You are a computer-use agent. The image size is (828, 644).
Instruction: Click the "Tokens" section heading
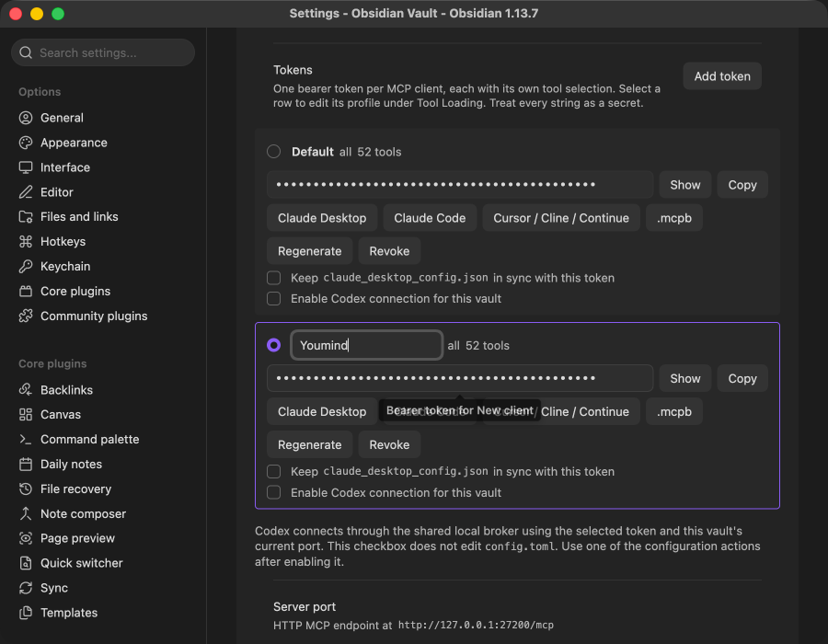coord(293,70)
